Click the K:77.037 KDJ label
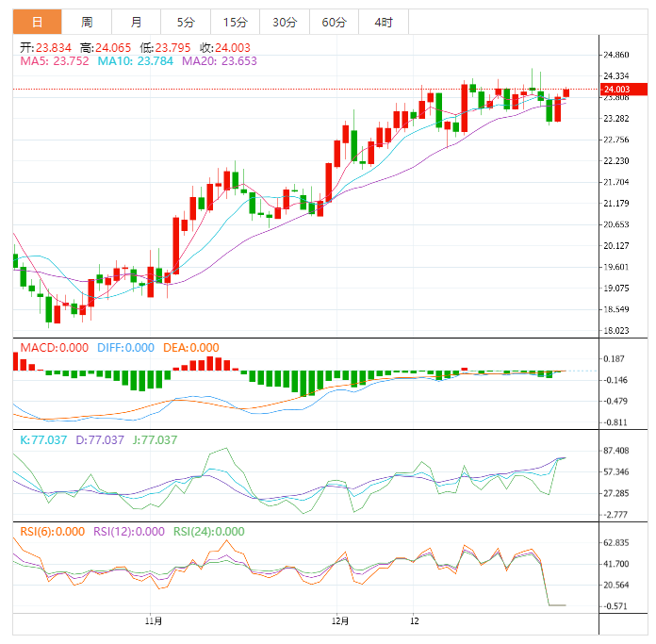Image resolution: width=656 pixels, height=644 pixels. (x=44, y=439)
